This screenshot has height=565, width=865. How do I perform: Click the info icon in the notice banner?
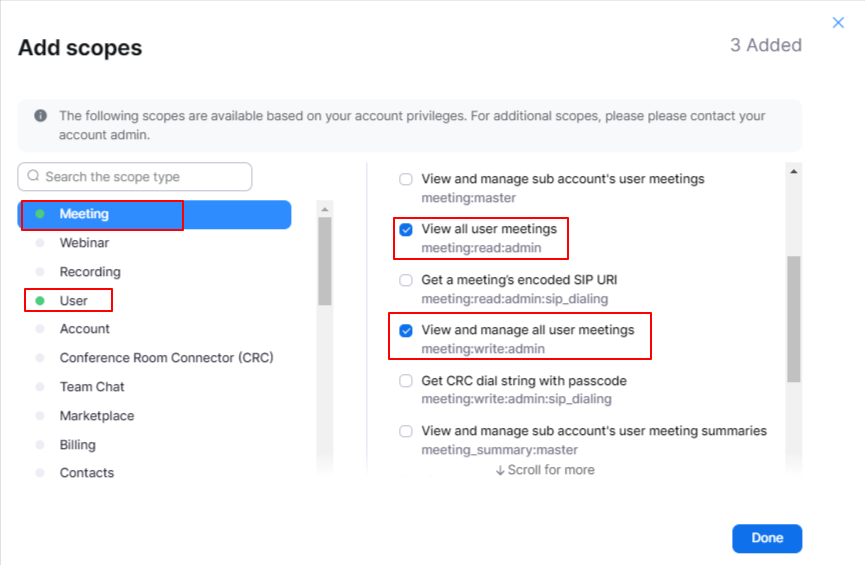tap(40, 116)
